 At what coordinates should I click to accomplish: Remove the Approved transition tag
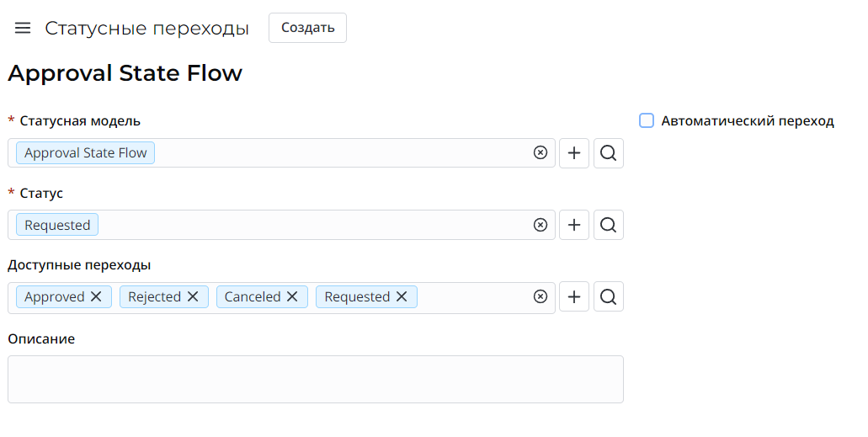click(96, 296)
